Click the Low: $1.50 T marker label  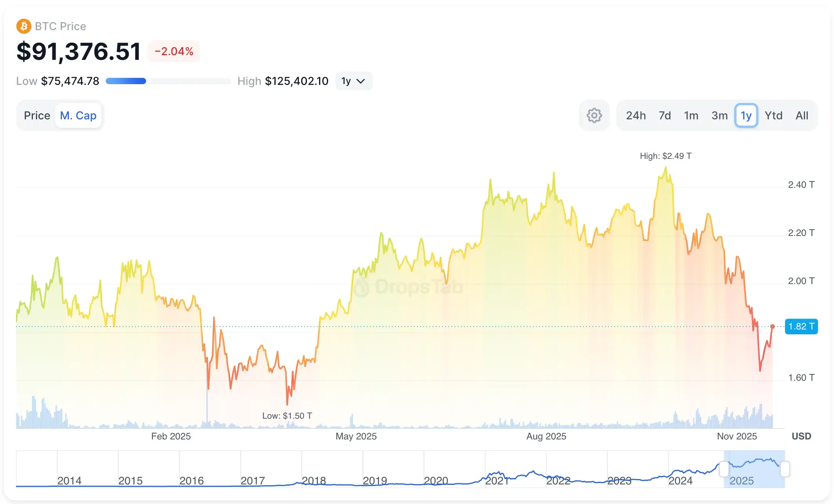287,416
